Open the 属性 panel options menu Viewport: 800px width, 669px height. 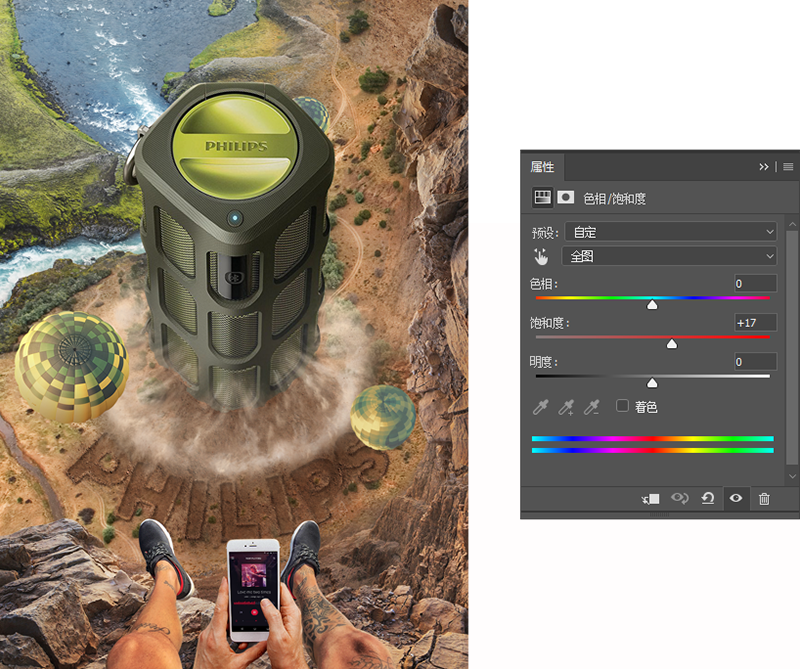(x=788, y=167)
